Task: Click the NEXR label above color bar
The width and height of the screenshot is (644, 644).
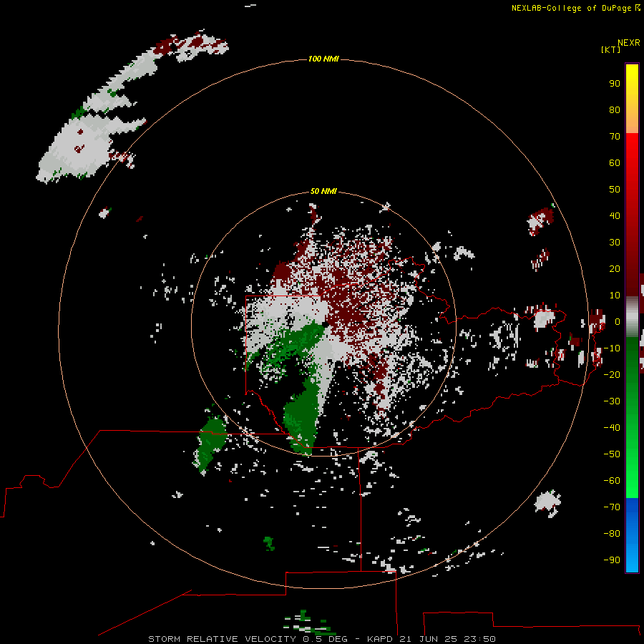Action: (x=629, y=43)
